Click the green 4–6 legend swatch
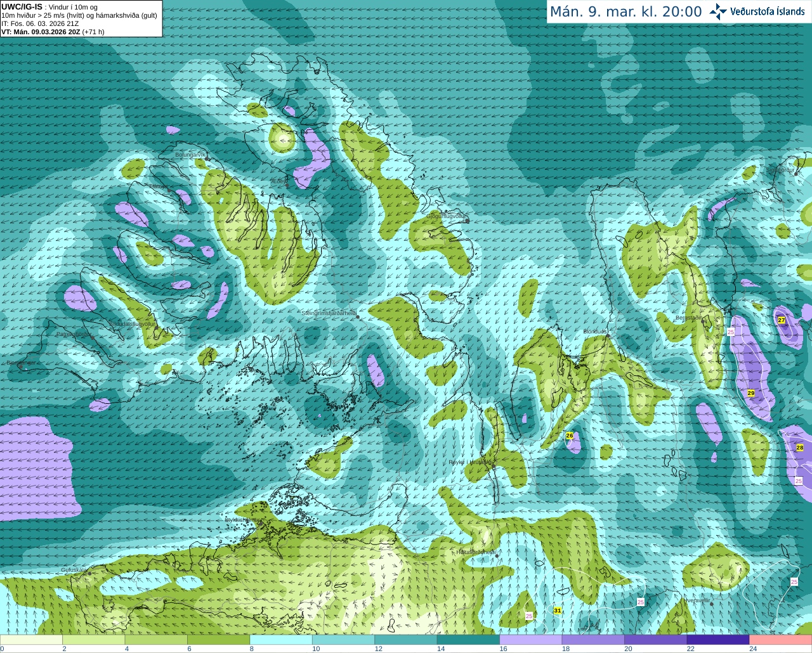Viewport: 812px width, 653px height. coord(156,640)
